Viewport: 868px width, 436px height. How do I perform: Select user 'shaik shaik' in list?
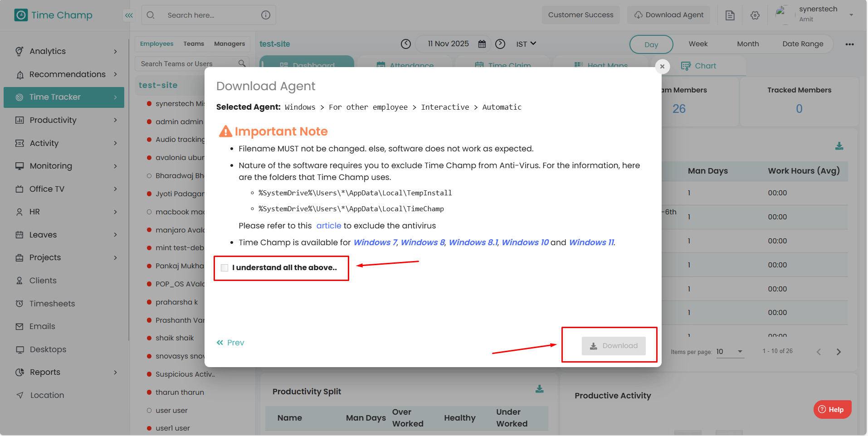(175, 338)
